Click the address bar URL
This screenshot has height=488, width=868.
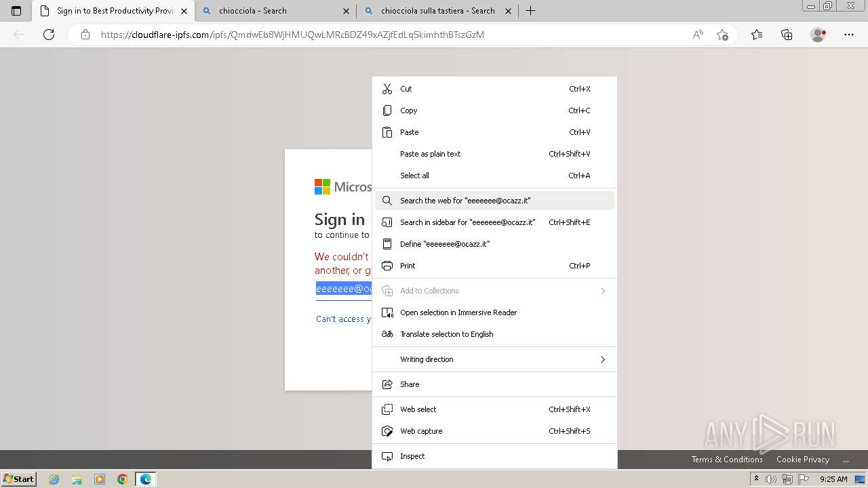[292, 35]
